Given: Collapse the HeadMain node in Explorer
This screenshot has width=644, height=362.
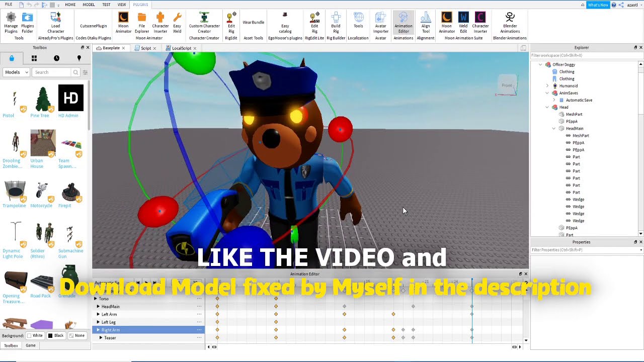Looking at the screenshot, I should pyautogui.click(x=554, y=128).
